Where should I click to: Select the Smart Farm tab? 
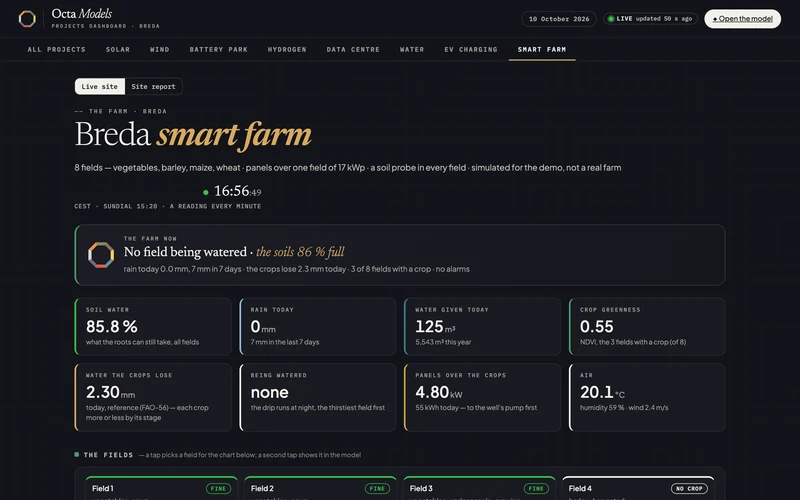tap(542, 49)
